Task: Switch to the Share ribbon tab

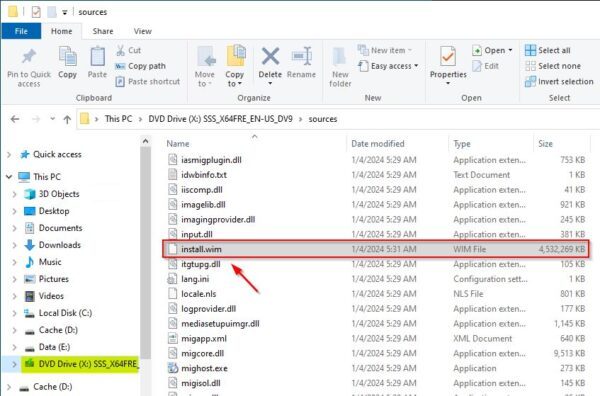Action: (x=103, y=31)
